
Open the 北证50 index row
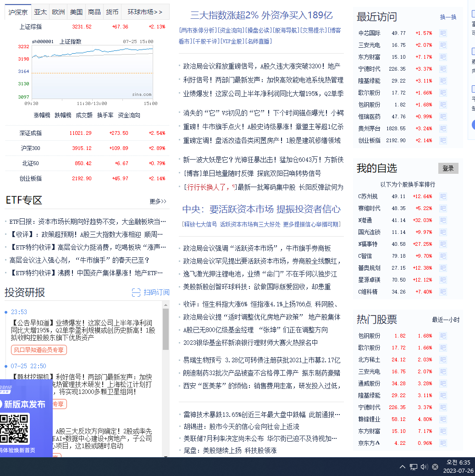click(x=87, y=163)
